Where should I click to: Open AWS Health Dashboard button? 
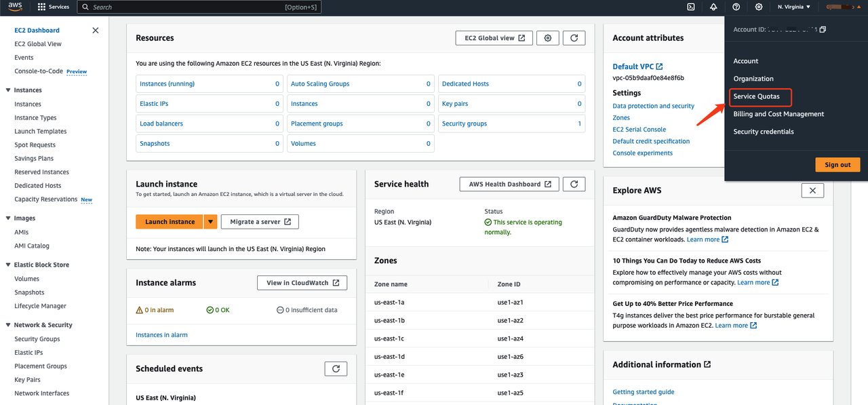pos(509,184)
